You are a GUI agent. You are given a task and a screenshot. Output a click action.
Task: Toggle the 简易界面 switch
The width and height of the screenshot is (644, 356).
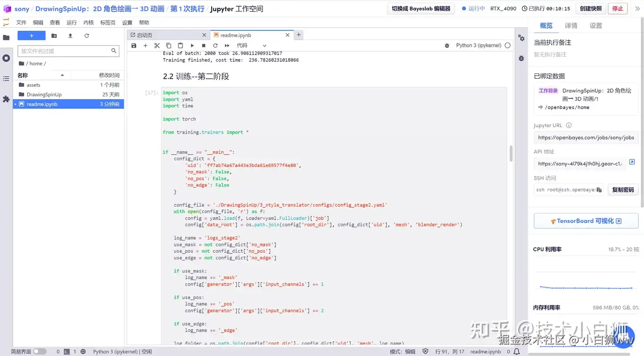(x=39, y=352)
